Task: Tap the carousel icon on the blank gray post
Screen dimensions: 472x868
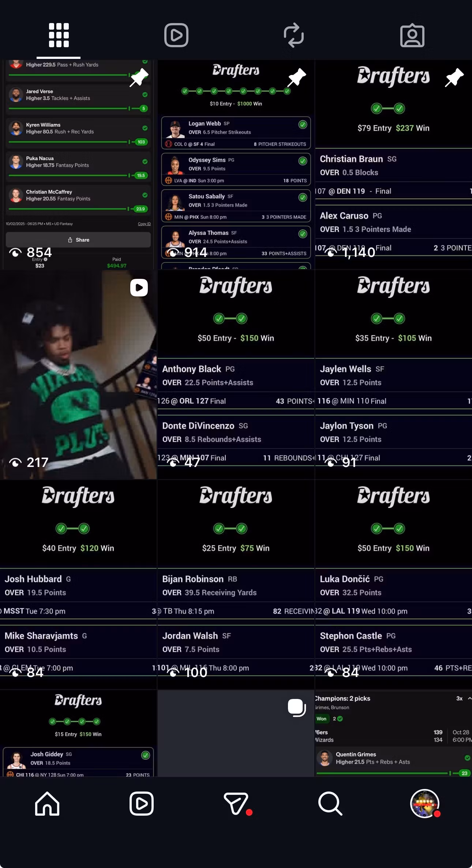Action: coord(297,708)
